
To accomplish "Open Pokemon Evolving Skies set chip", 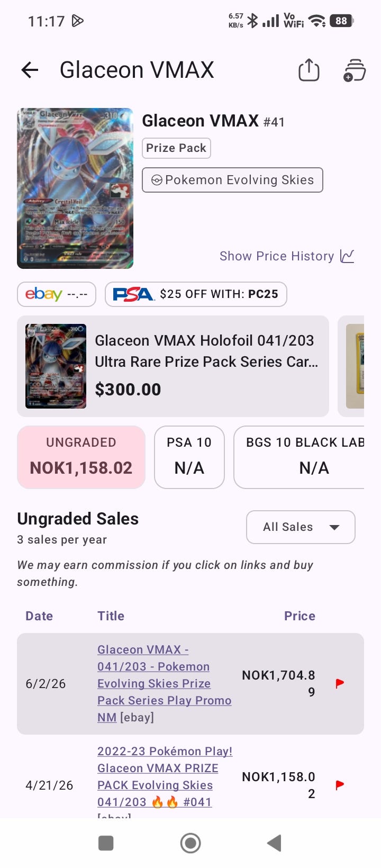I will pos(232,180).
